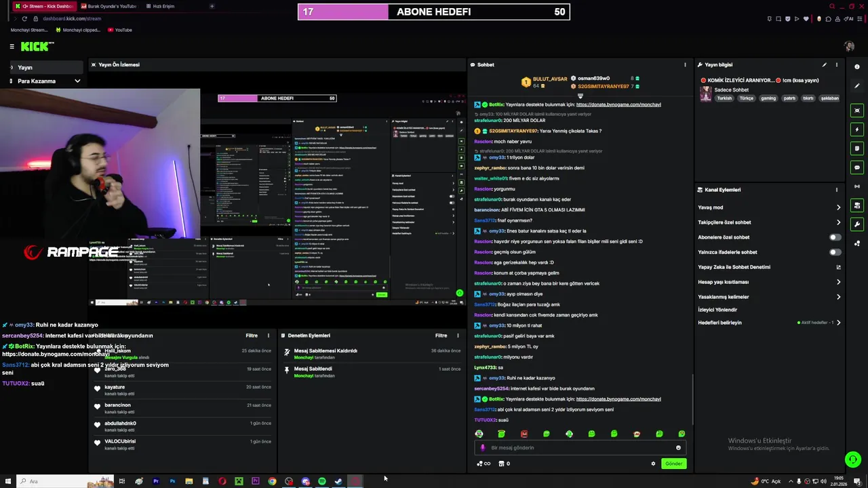
Task: Open chat settings gear icon
Action: point(654,464)
